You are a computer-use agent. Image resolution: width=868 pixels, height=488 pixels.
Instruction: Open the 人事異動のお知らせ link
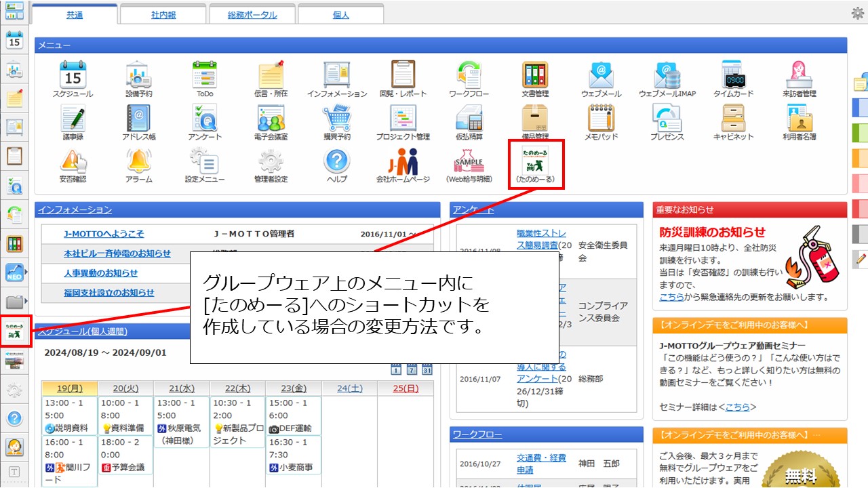(x=100, y=273)
